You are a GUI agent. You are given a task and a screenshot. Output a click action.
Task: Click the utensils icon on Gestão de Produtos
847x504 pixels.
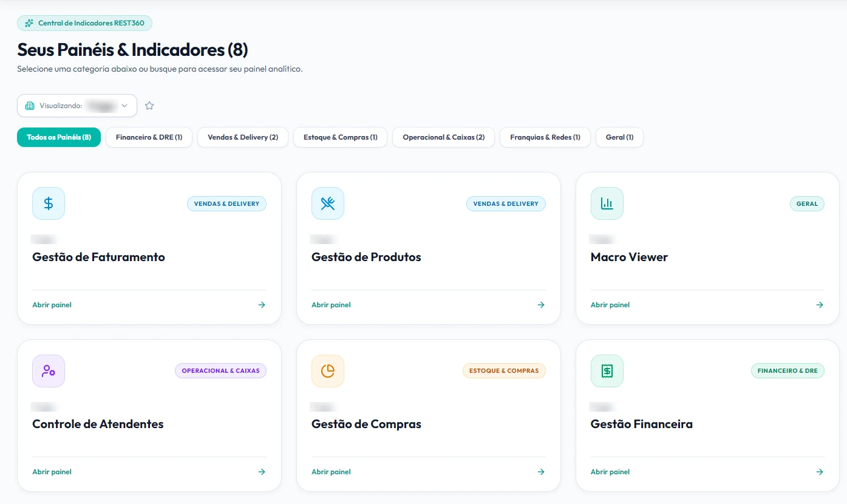point(328,203)
